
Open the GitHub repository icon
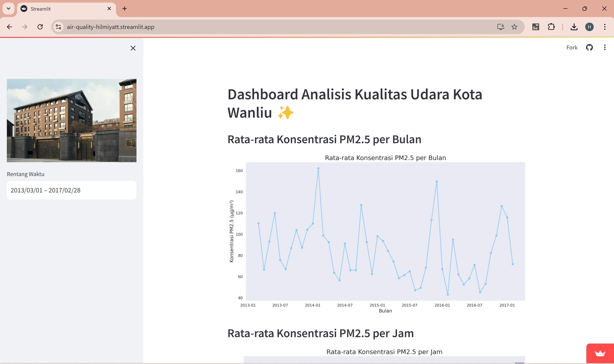(589, 47)
